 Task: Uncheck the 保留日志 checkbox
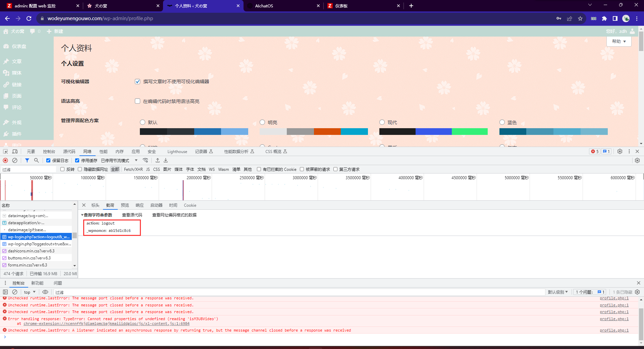coord(48,160)
